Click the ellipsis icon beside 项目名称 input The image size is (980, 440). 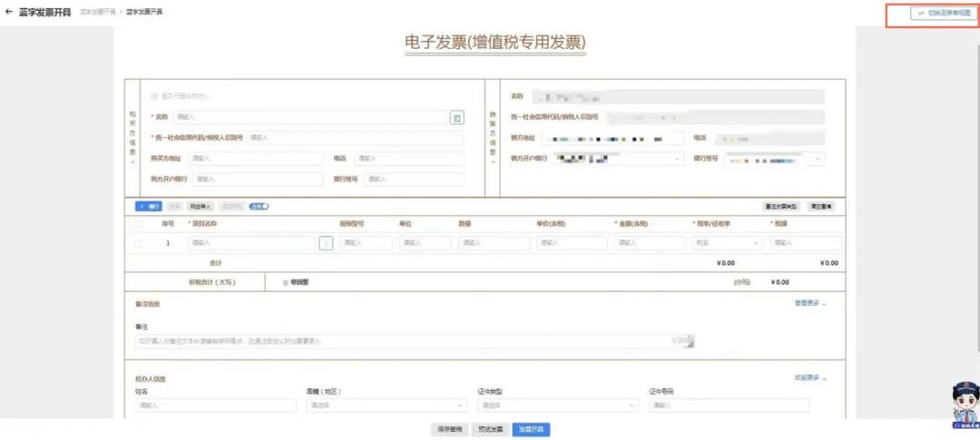(326, 243)
